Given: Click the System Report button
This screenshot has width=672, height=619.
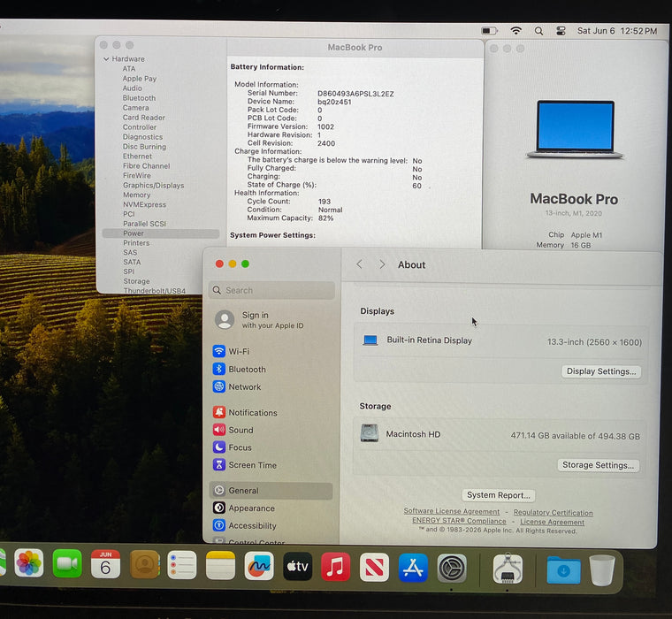Looking at the screenshot, I should [499, 495].
